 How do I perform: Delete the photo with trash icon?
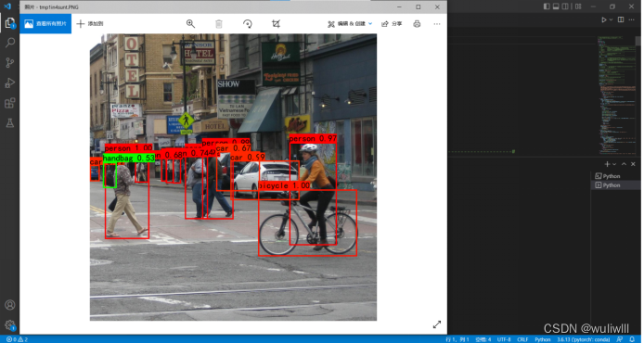[219, 24]
